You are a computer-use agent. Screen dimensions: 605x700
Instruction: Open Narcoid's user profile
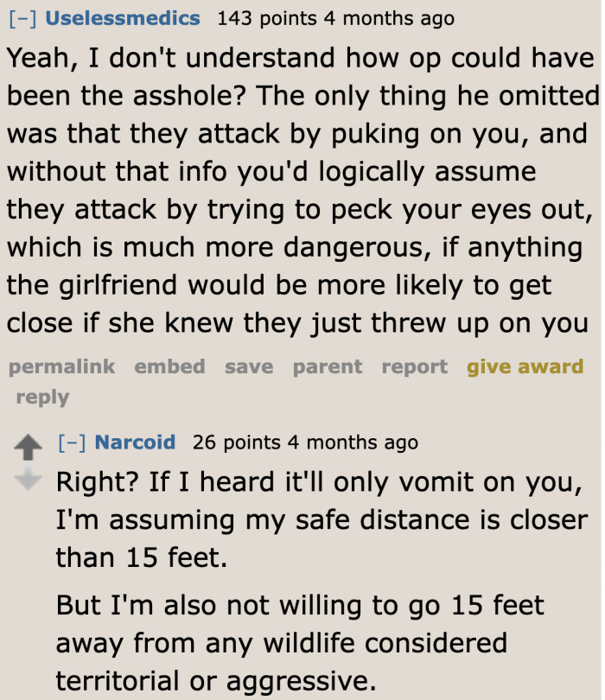click(136, 442)
